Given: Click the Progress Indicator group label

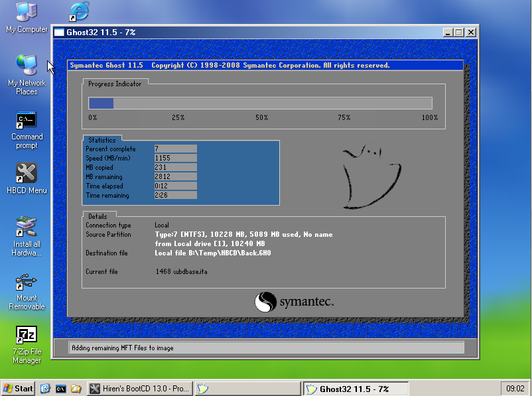Looking at the screenshot, I should 115,84.
